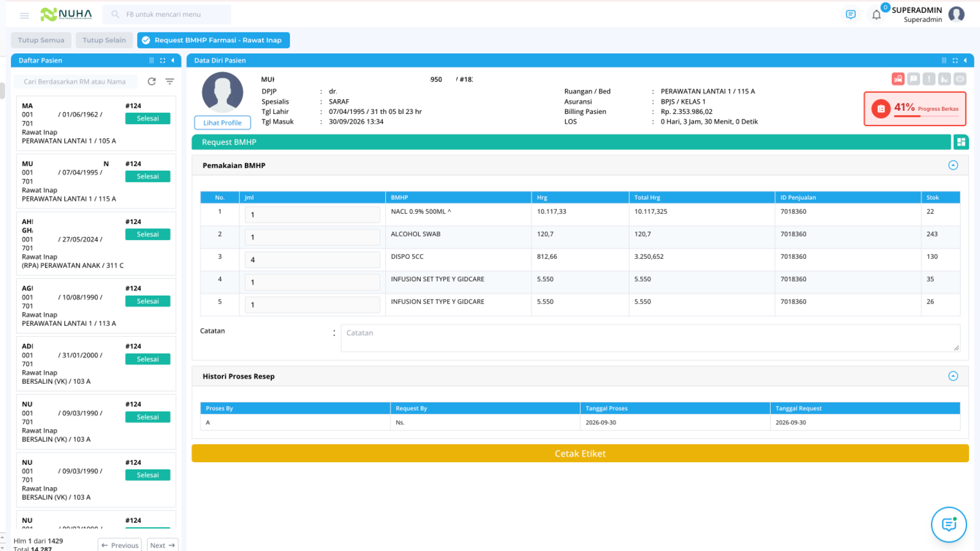Collapse Data Diri Pasien panel with arrow
The width and height of the screenshot is (980, 551).
[x=965, y=61]
